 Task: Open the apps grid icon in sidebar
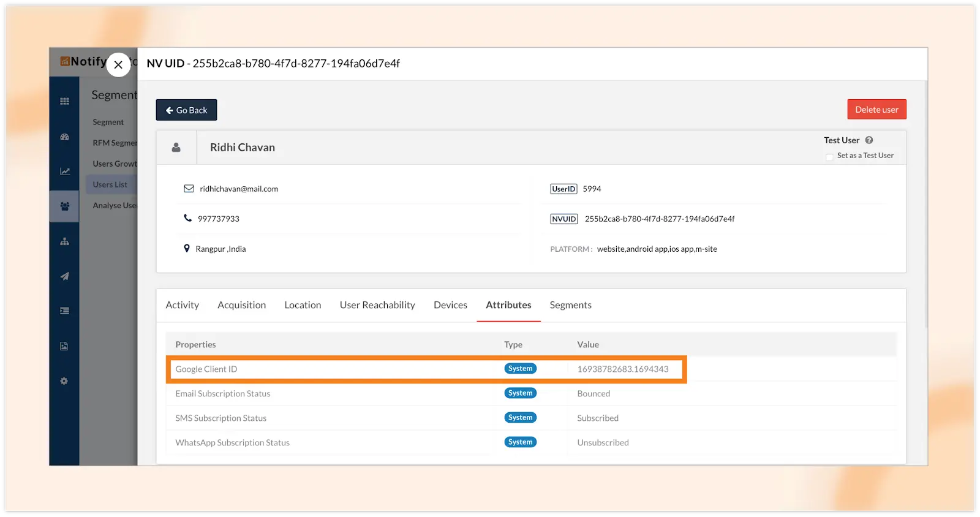point(64,102)
